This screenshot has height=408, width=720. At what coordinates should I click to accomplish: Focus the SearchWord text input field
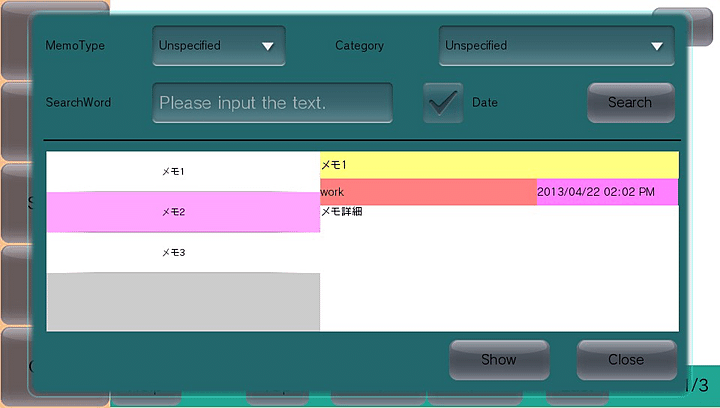click(x=272, y=103)
